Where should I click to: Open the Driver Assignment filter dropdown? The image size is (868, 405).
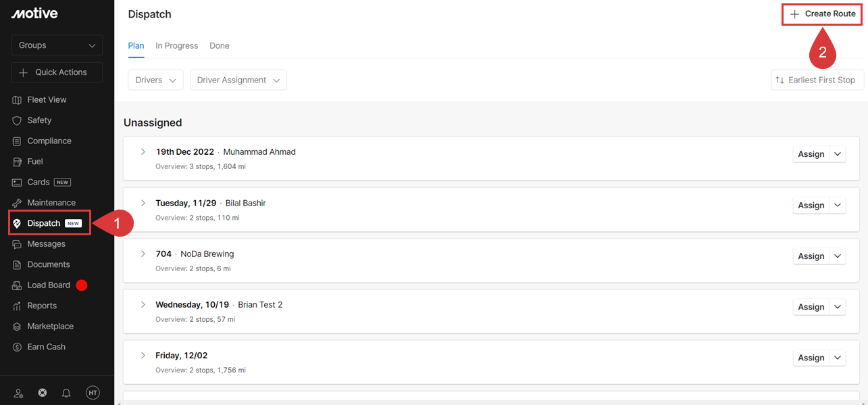(x=238, y=80)
